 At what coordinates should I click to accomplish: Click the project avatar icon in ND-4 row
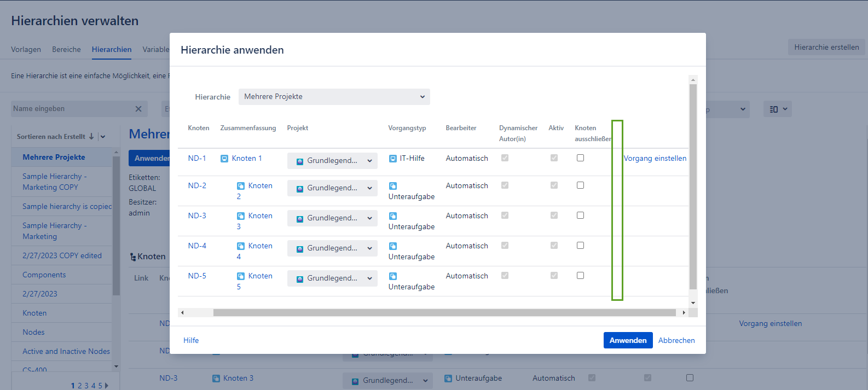pos(300,249)
